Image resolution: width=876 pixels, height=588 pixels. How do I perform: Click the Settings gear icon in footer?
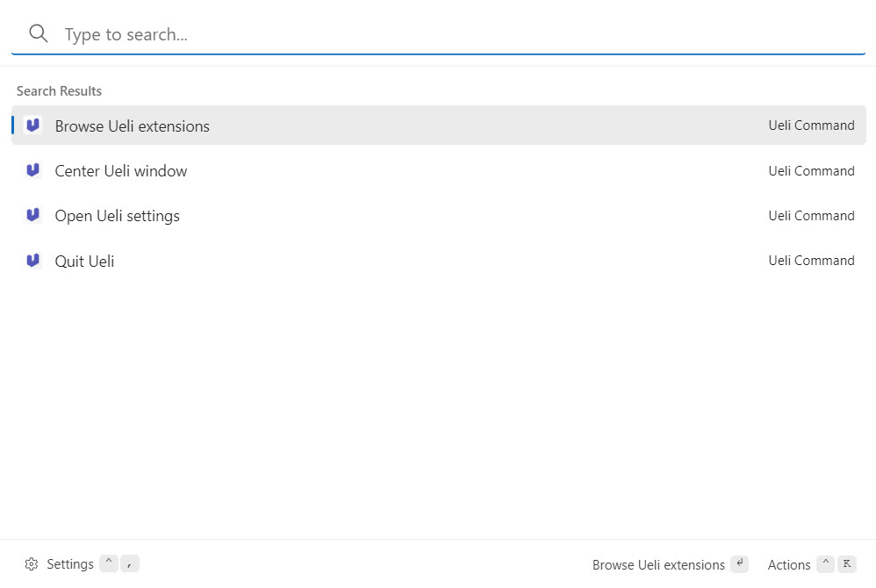32,564
